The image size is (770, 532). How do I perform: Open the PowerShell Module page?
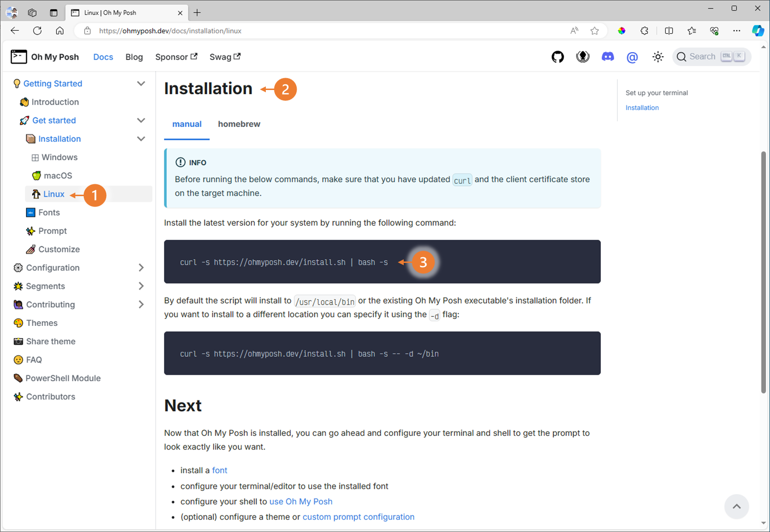[63, 379]
